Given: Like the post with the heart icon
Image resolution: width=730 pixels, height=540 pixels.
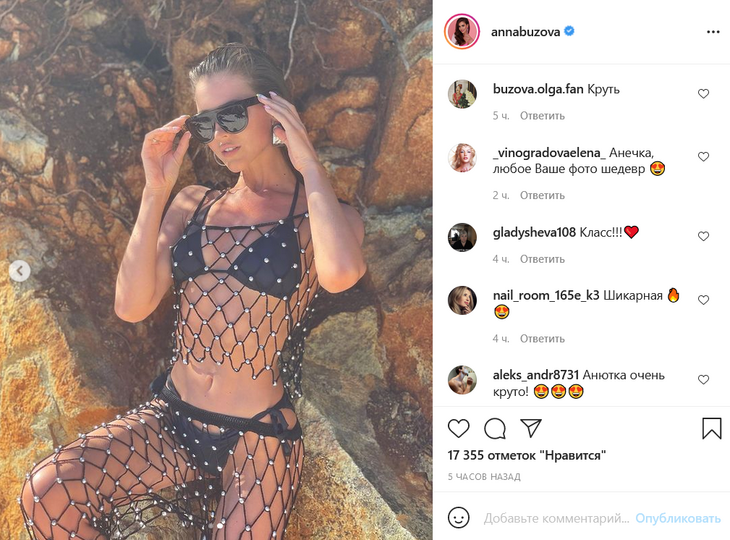Looking at the screenshot, I should 459,428.
